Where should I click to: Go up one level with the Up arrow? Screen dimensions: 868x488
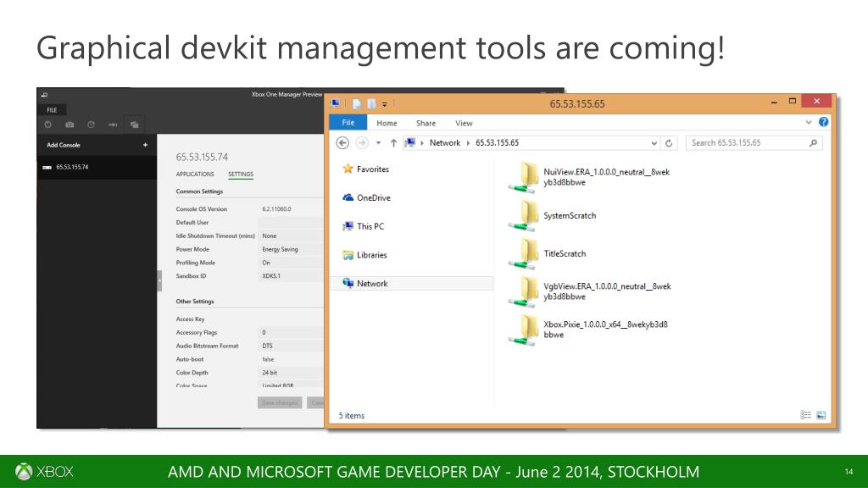pyautogui.click(x=393, y=142)
